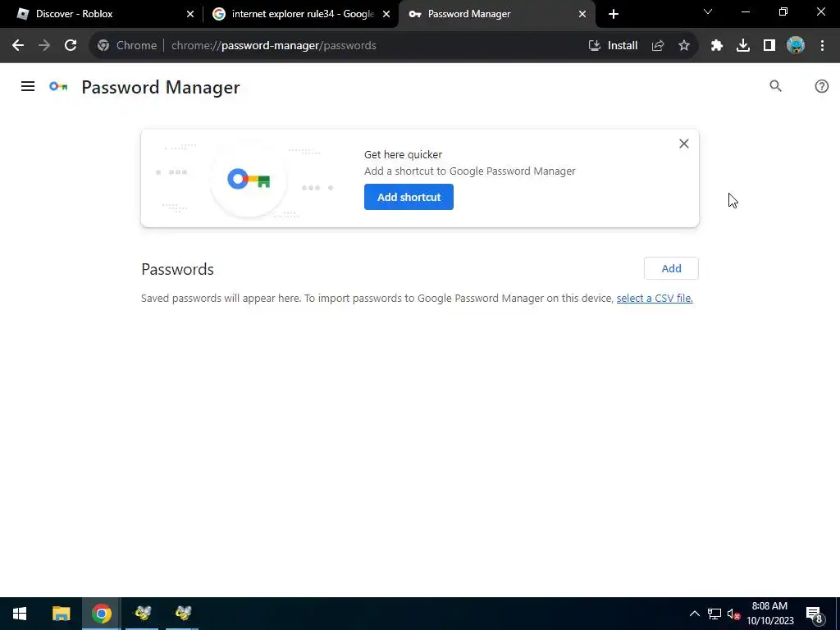The image size is (840, 630).
Task: Focus the chrome://password-manager address bar
Action: tap(273, 46)
